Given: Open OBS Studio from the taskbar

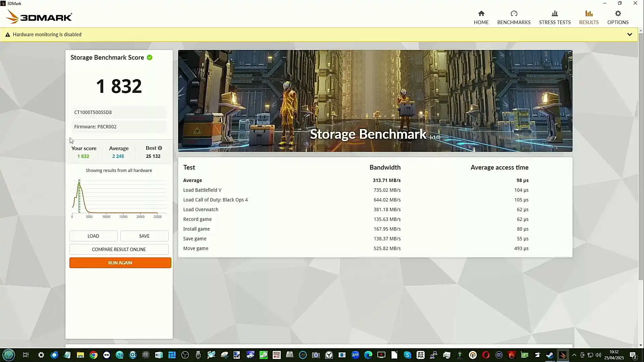Looking at the screenshot, I should point(185,355).
